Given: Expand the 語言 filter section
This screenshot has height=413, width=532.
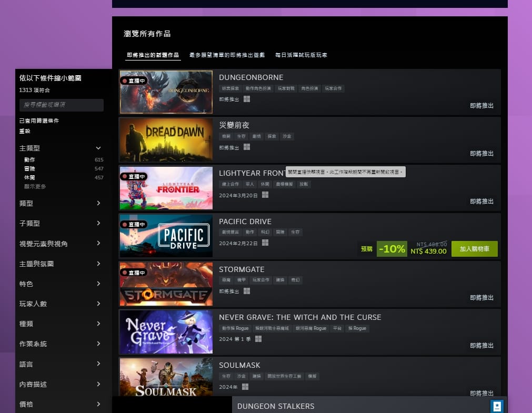Looking at the screenshot, I should pyautogui.click(x=98, y=364).
